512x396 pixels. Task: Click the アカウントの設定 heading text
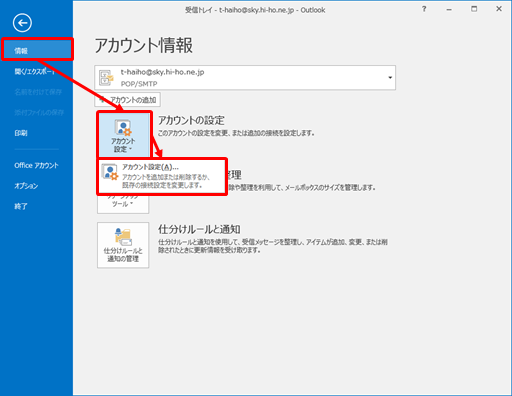191,120
